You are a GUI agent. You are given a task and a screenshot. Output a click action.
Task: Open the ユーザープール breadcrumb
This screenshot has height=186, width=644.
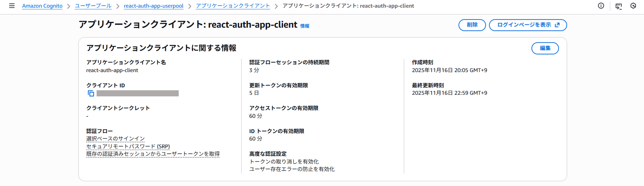93,6
